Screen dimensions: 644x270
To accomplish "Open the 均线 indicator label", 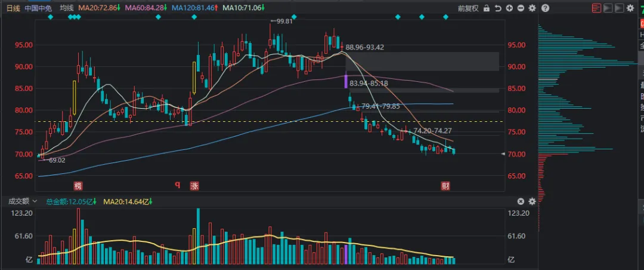I will pyautogui.click(x=66, y=8).
